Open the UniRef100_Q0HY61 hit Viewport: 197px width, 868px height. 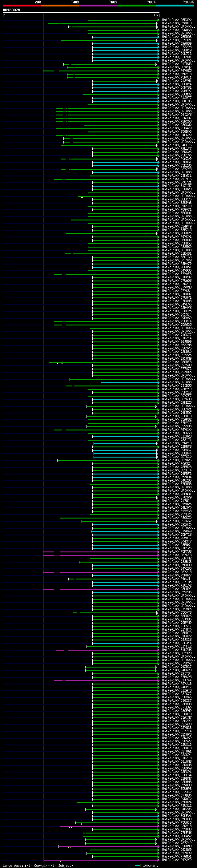pyautogui.click(x=176, y=88)
